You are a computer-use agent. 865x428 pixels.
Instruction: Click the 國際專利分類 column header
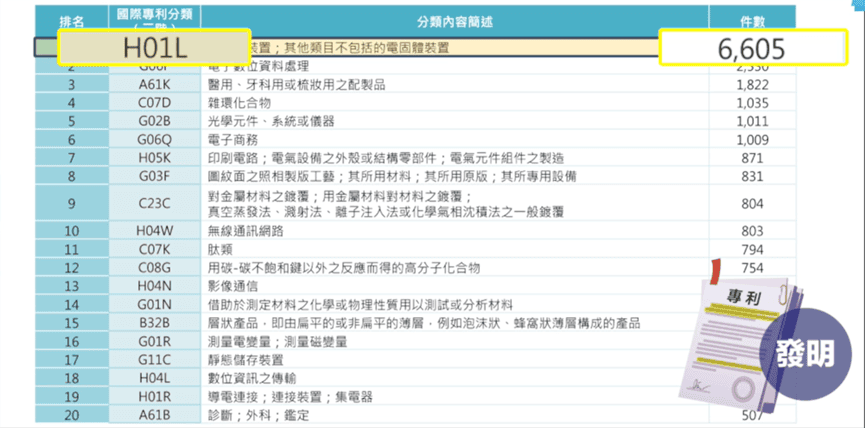pyautogui.click(x=155, y=18)
